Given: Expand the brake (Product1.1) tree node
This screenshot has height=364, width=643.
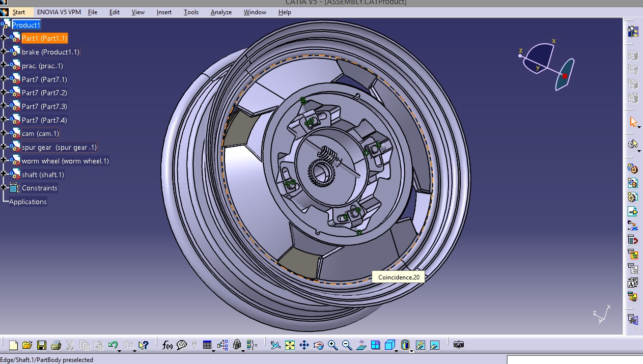Looking at the screenshot, I should 4,52.
